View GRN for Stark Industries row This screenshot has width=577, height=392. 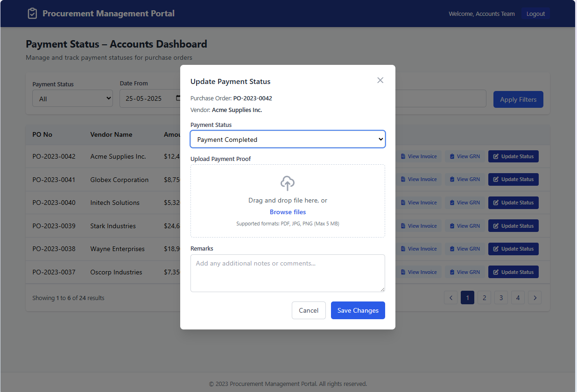click(464, 226)
